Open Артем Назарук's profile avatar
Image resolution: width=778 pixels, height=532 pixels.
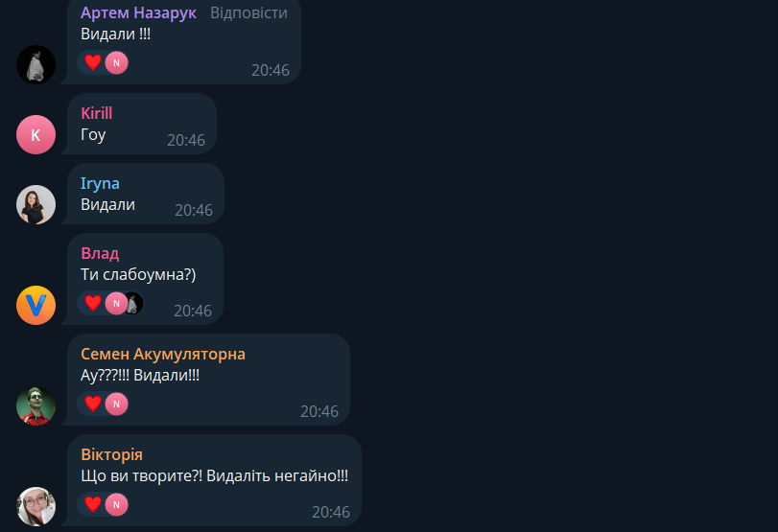[35, 64]
